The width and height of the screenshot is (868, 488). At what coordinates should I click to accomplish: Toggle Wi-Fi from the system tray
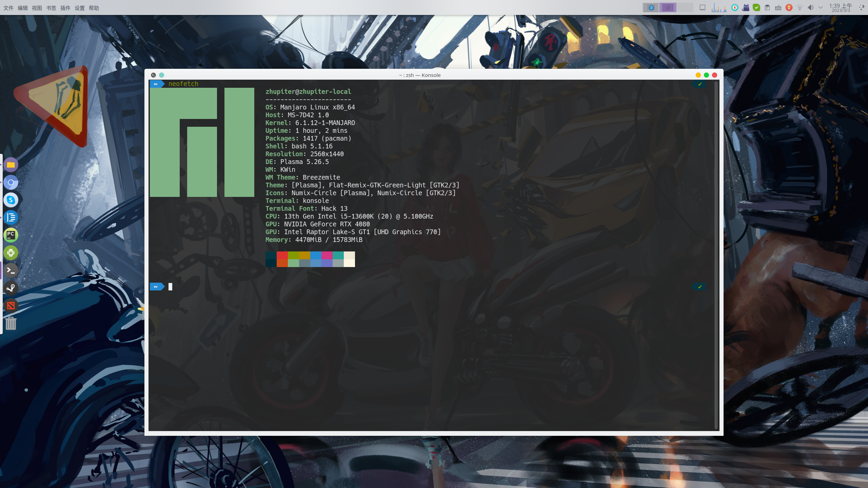tap(800, 7)
